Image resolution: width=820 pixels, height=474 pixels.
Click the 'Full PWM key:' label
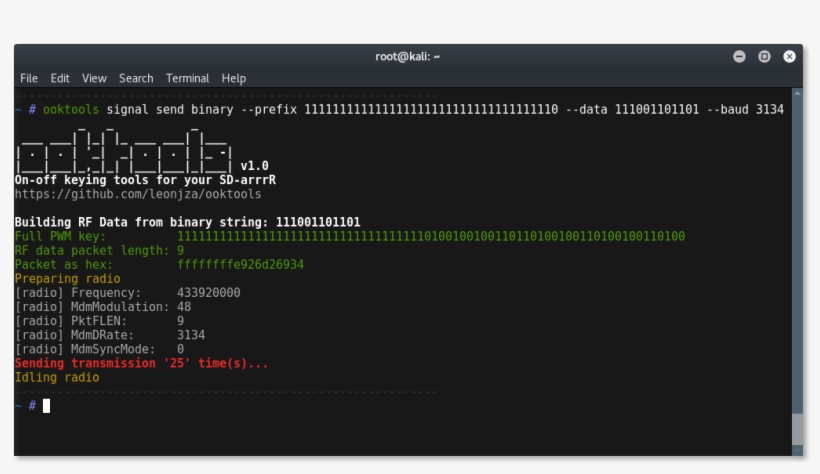click(x=60, y=236)
